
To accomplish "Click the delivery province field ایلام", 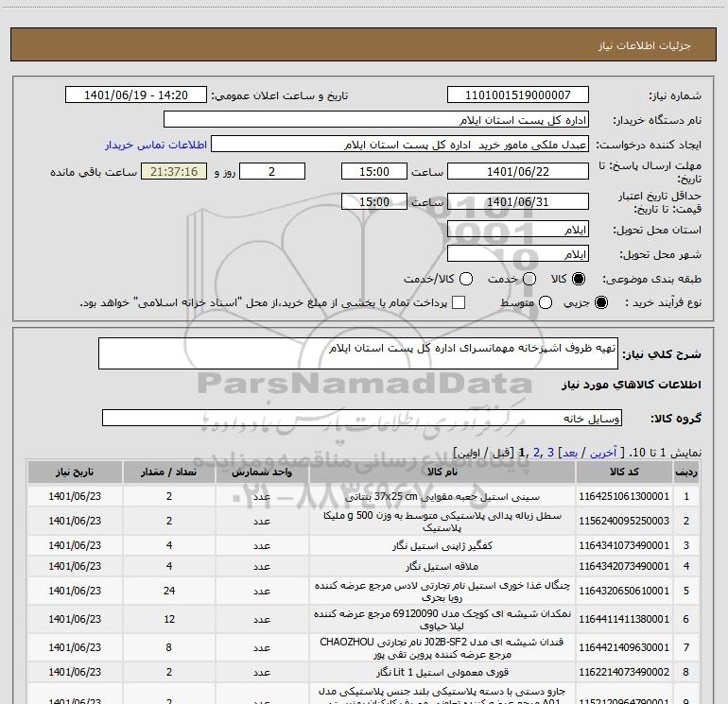I will [518, 229].
